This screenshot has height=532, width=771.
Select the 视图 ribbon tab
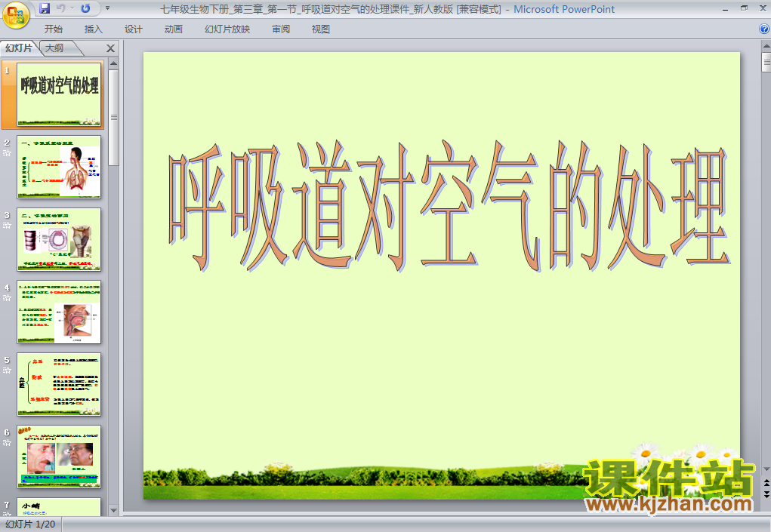click(321, 29)
